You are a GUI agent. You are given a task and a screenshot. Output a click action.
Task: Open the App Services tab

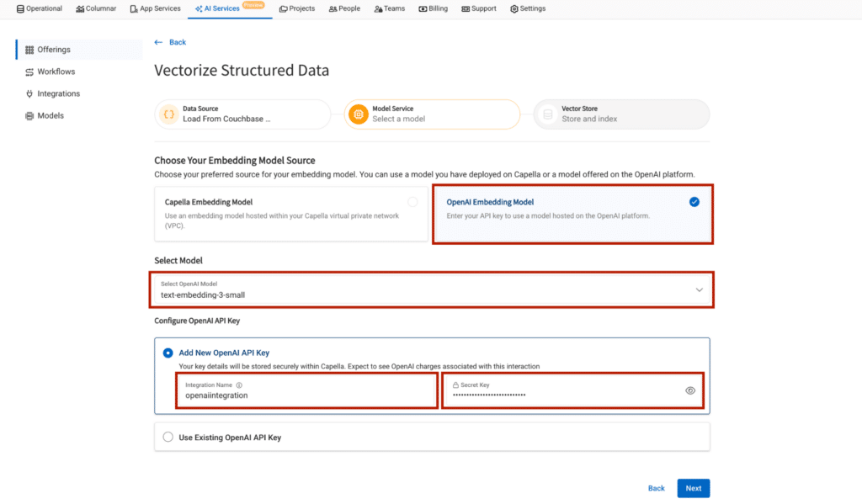click(x=155, y=8)
